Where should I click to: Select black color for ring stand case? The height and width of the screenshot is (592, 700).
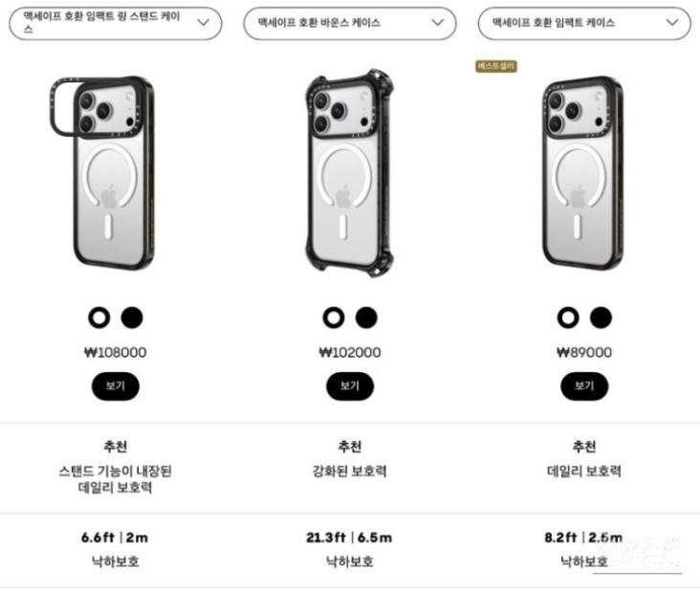[x=132, y=318]
